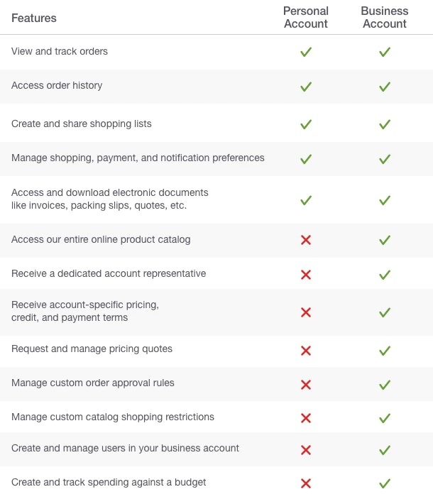
Task: Click Personal red X for online product catalog
Action: point(306,240)
